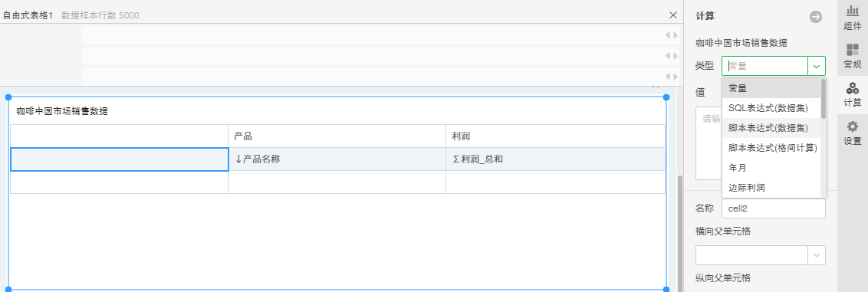868x292 pixels.
Task: Click the 名称 field containing cell2
Action: [x=774, y=208]
